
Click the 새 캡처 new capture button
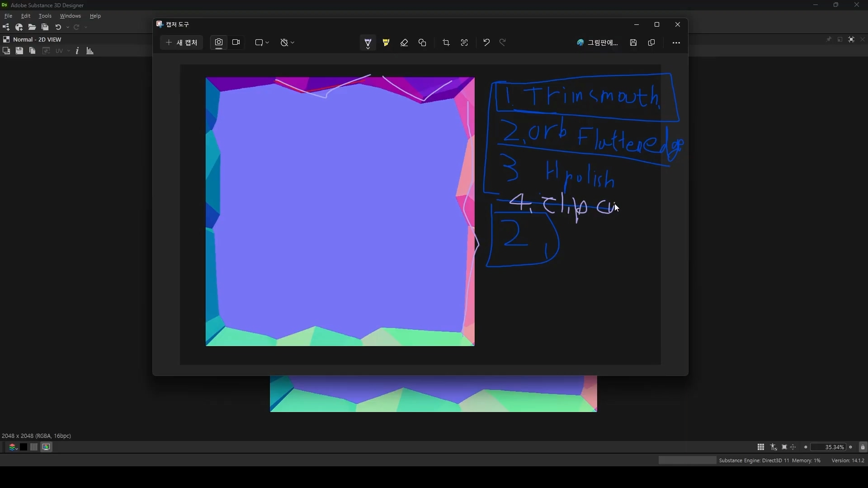click(x=182, y=42)
